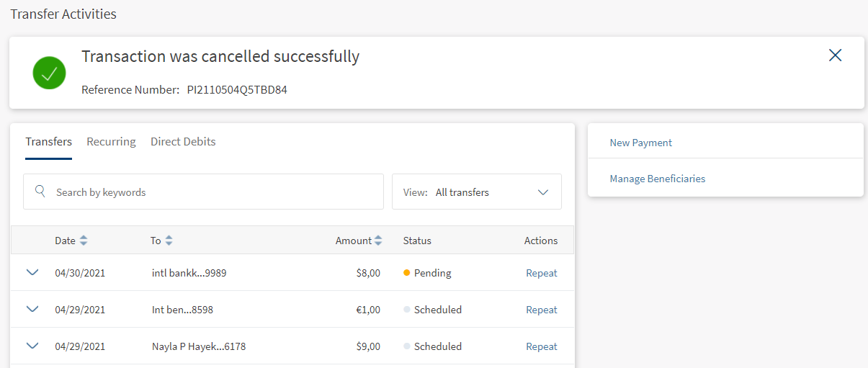Switch to the Direct Debits tab

click(x=183, y=142)
